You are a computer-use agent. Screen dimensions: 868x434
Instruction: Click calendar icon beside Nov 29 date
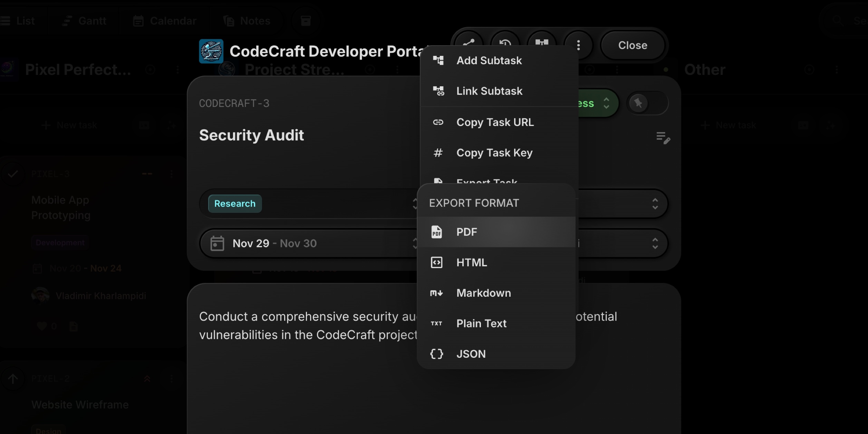(x=217, y=243)
